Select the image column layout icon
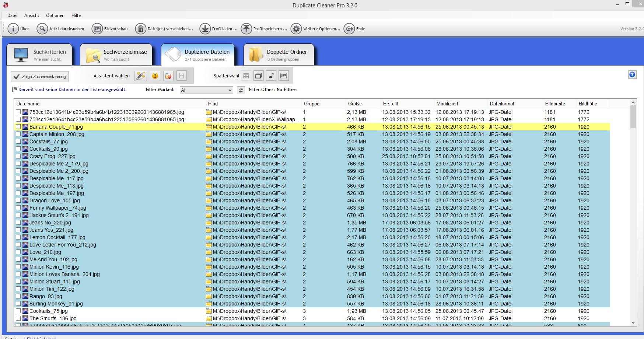The image size is (644, 339). (x=284, y=76)
